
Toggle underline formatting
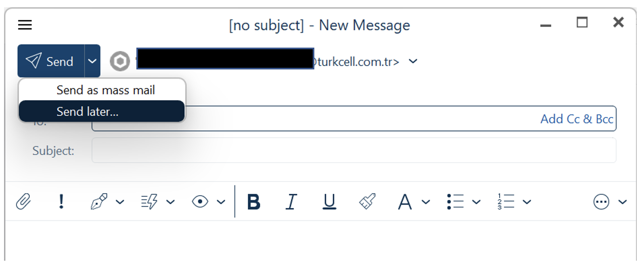[329, 201]
